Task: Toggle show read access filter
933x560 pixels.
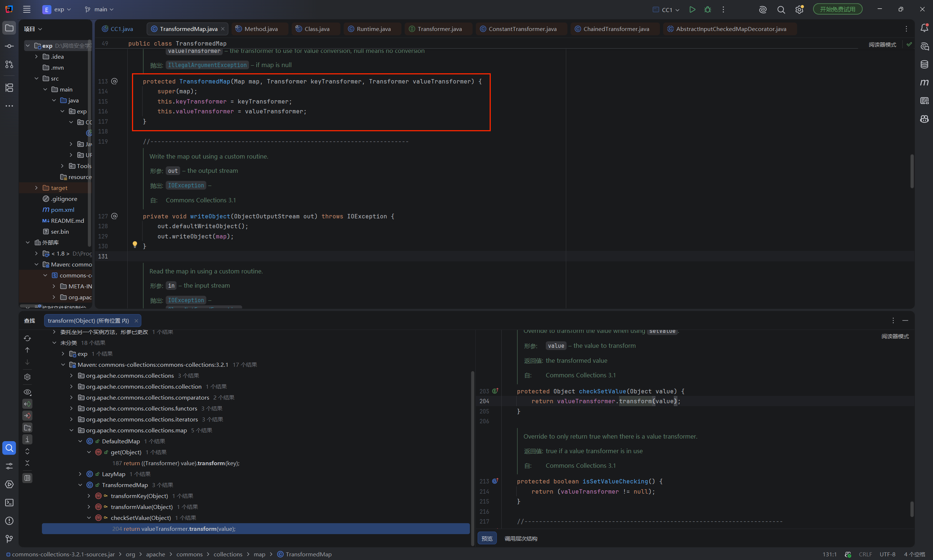Action: (28, 404)
